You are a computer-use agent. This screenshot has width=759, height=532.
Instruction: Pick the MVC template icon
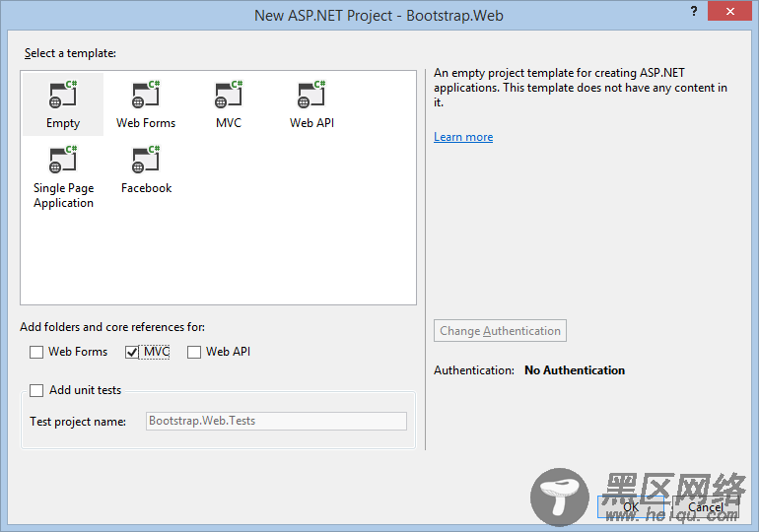click(x=229, y=95)
